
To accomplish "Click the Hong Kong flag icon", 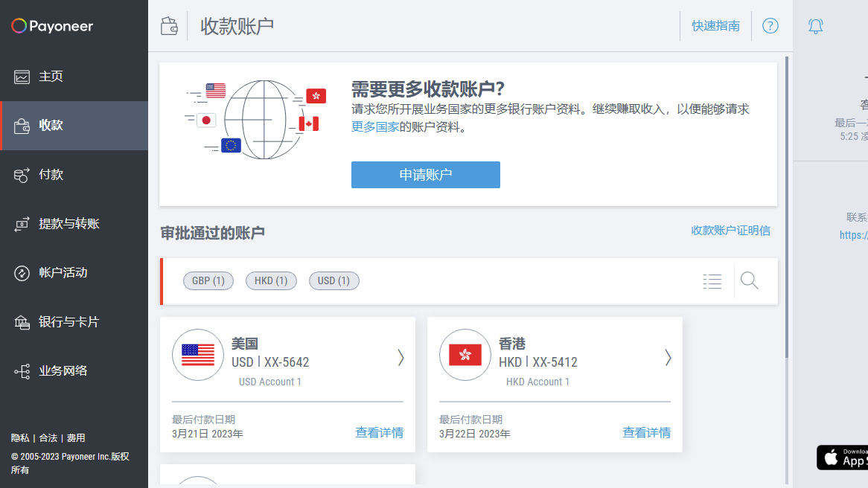I will click(x=465, y=355).
